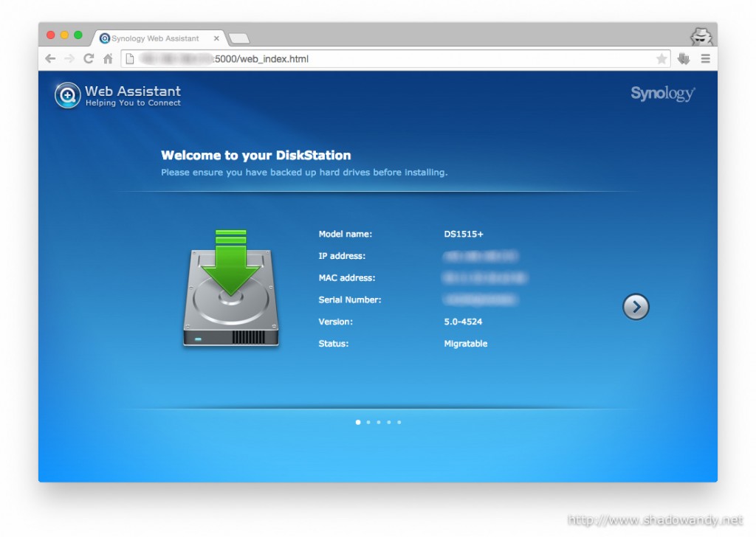This screenshot has height=537, width=756.
Task: Select the fourth step indicator dot
Action: 388,423
